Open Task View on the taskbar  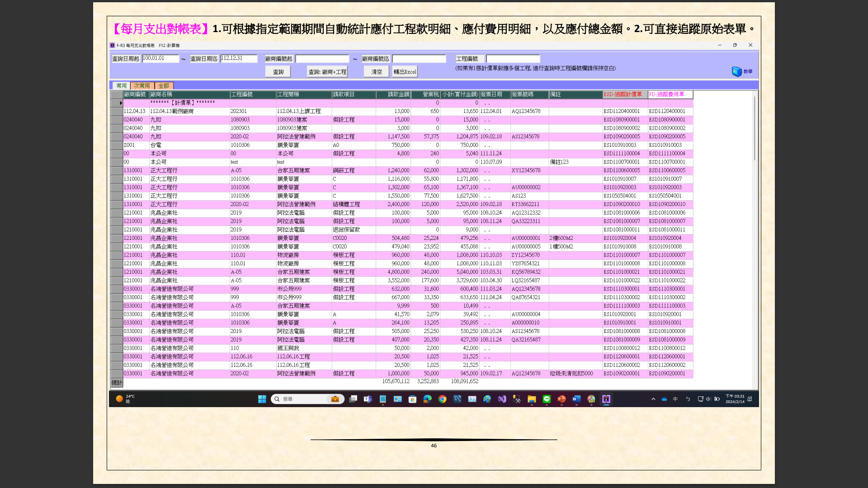click(x=353, y=399)
